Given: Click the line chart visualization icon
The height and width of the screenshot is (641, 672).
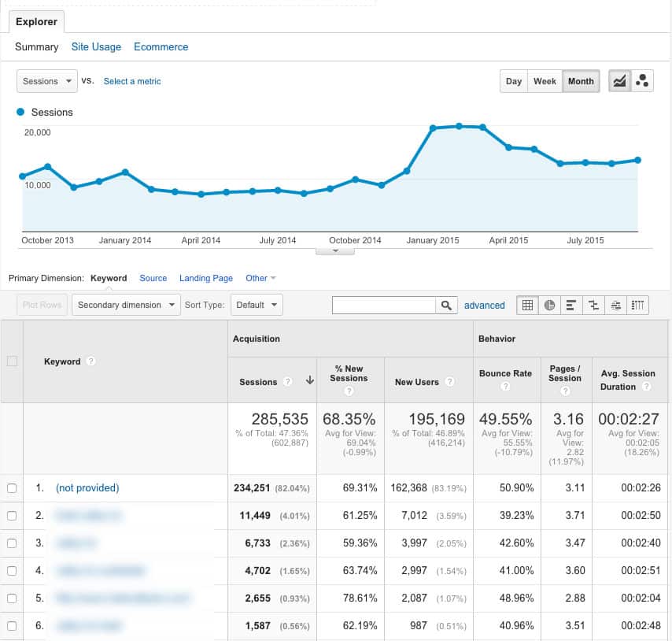Looking at the screenshot, I should click(621, 80).
